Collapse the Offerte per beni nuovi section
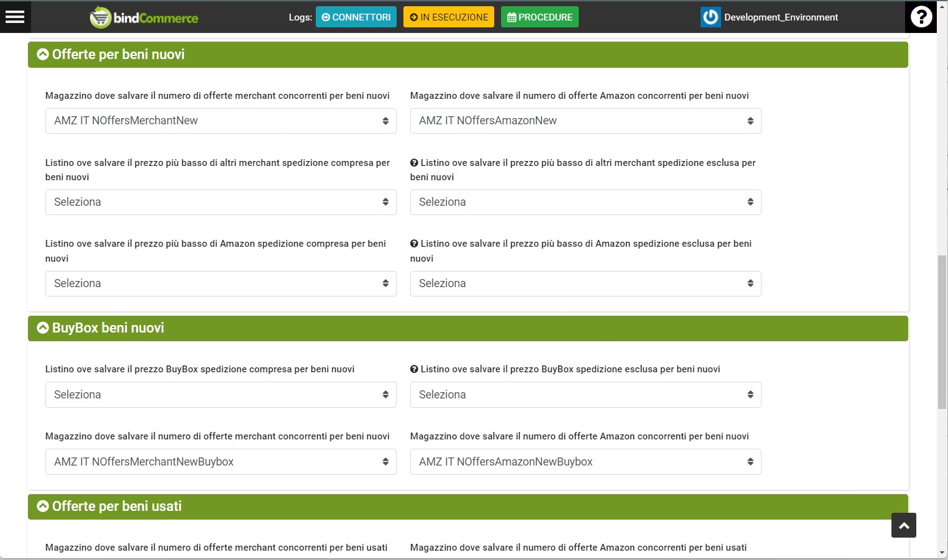 [x=42, y=54]
